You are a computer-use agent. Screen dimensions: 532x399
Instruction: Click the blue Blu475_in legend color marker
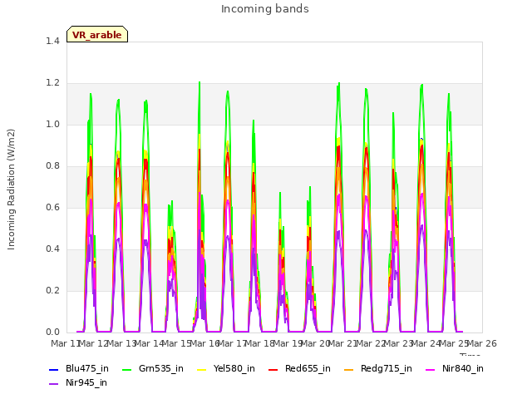coord(53,369)
